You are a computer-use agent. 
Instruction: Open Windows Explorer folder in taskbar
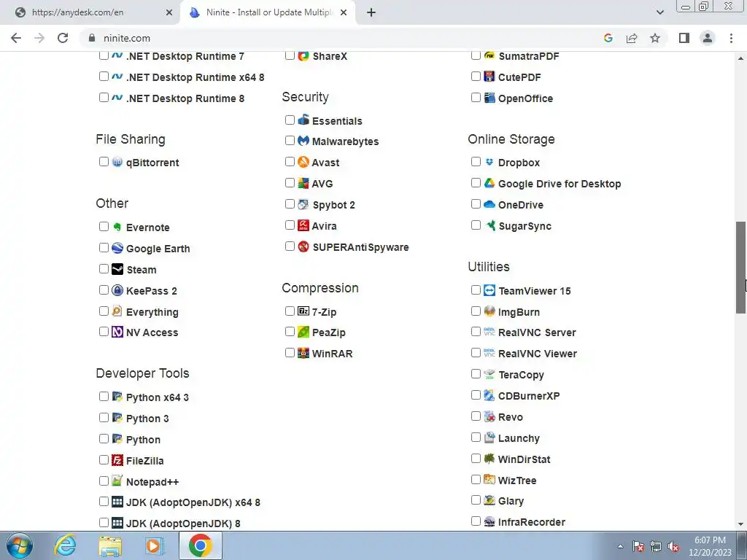[x=110, y=545]
